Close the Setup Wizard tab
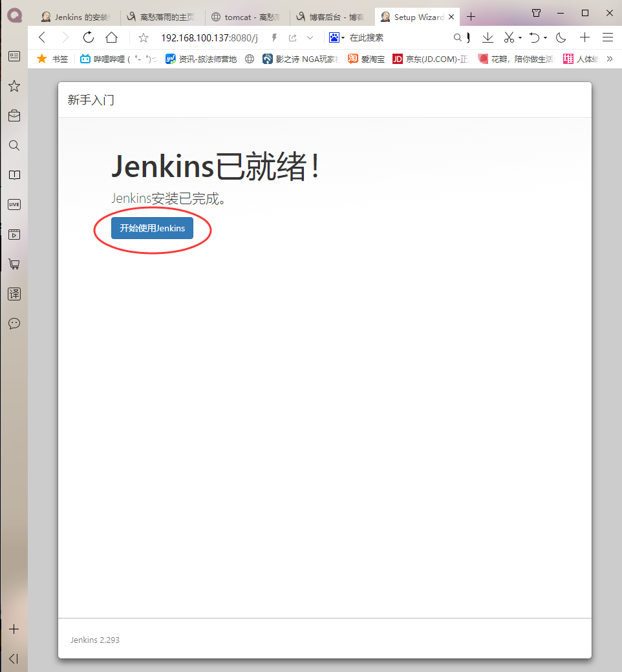The image size is (622, 672). coord(451,17)
